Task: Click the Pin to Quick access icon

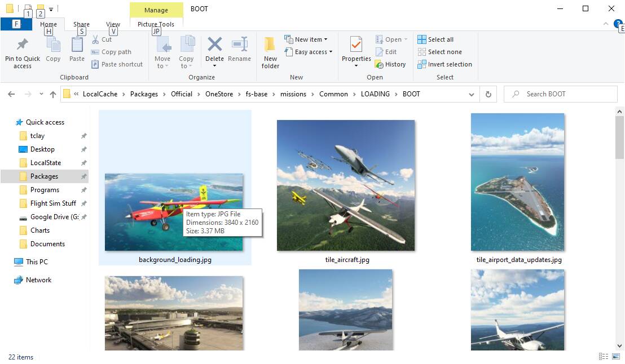Action: [x=23, y=45]
